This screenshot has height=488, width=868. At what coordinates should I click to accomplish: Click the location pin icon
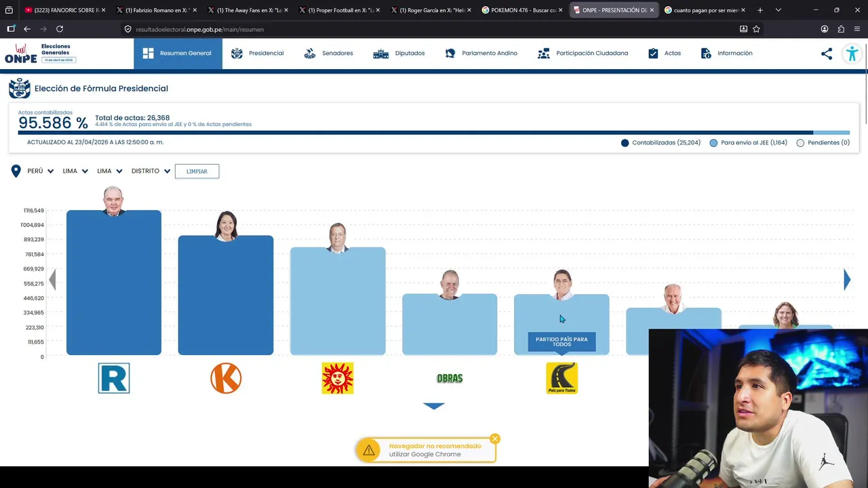point(16,171)
